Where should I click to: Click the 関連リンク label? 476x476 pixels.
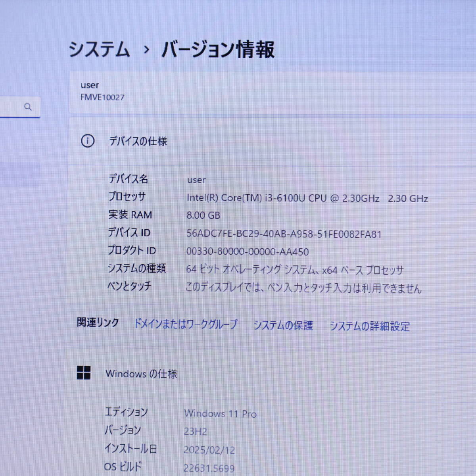coord(98,322)
